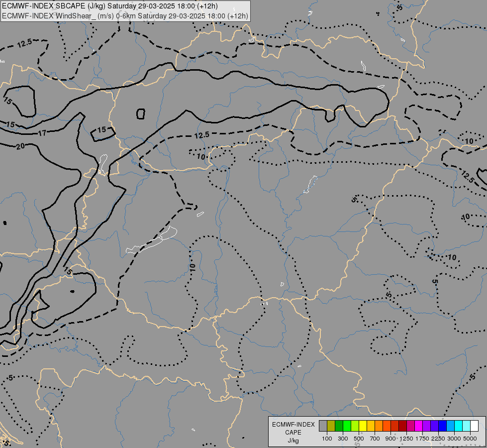Select the dark red legend swatch before 1250

click(x=402, y=426)
